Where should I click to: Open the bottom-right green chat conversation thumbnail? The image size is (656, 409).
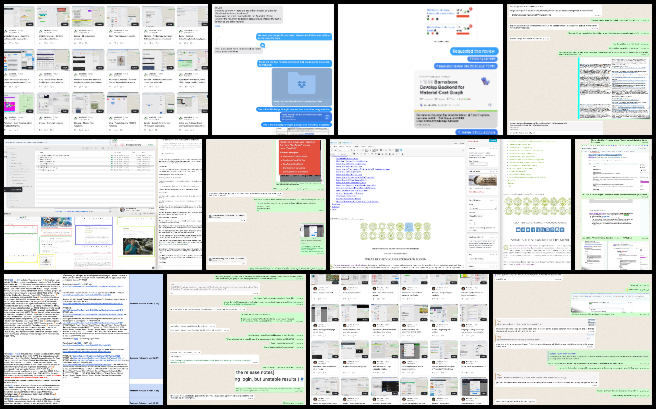point(573,340)
